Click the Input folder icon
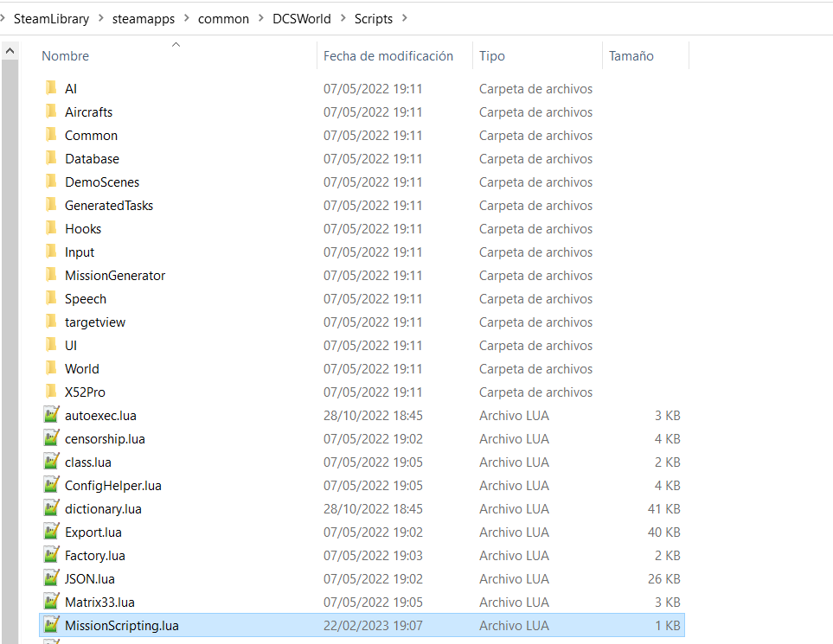This screenshot has width=833, height=644. [x=51, y=252]
